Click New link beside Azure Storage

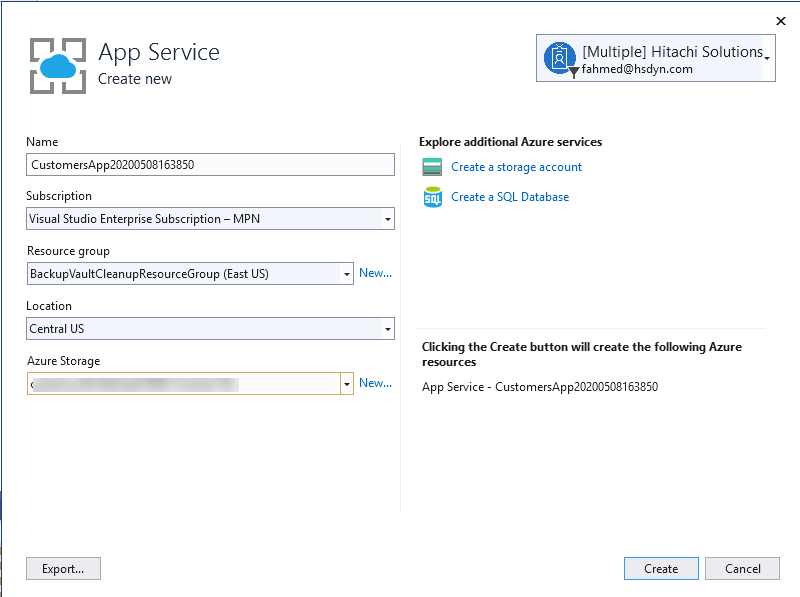pos(376,383)
